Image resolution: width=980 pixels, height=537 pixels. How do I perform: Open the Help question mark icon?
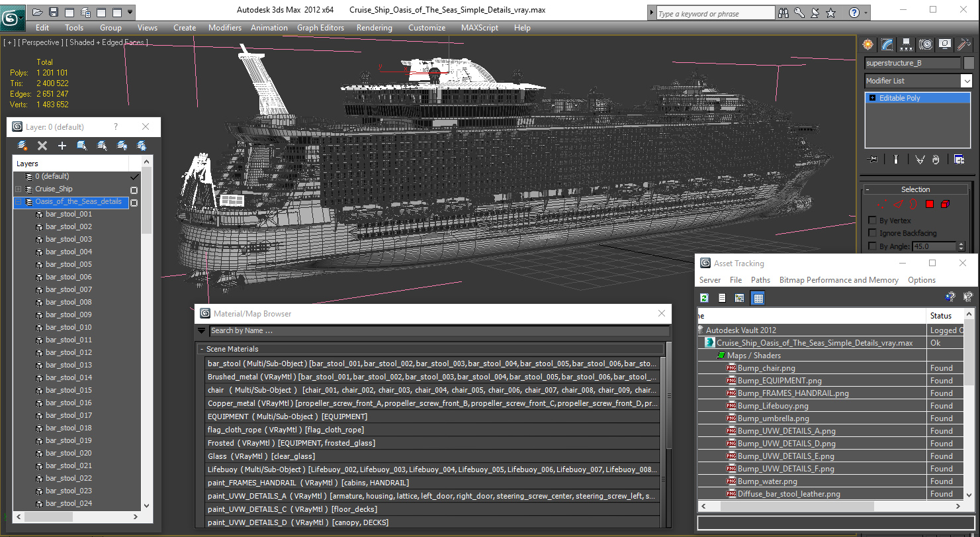pyautogui.click(x=854, y=13)
